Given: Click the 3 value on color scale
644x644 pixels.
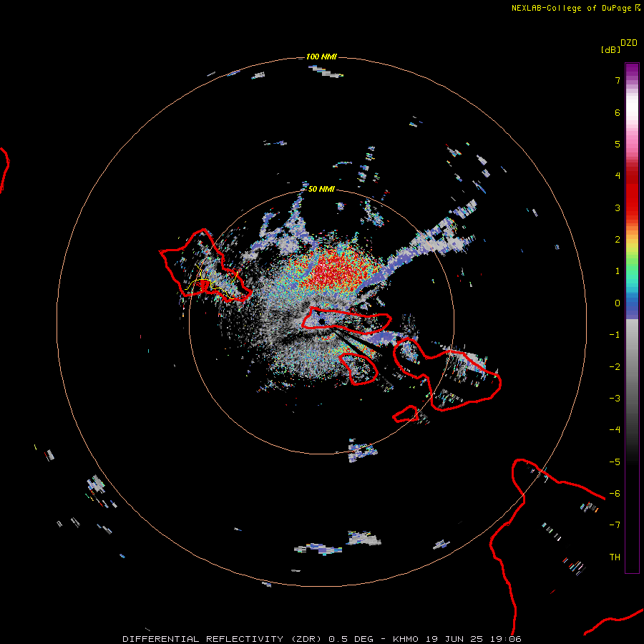Looking at the screenshot, I should point(618,208).
